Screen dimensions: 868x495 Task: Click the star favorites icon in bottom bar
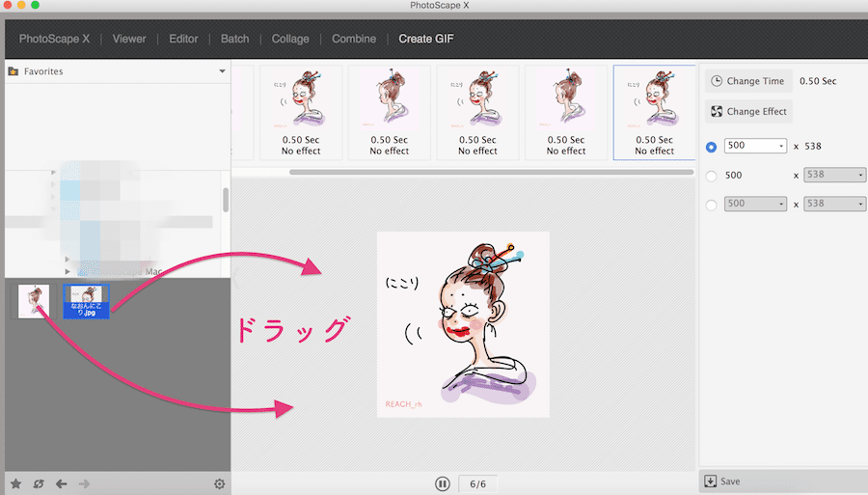(x=16, y=483)
